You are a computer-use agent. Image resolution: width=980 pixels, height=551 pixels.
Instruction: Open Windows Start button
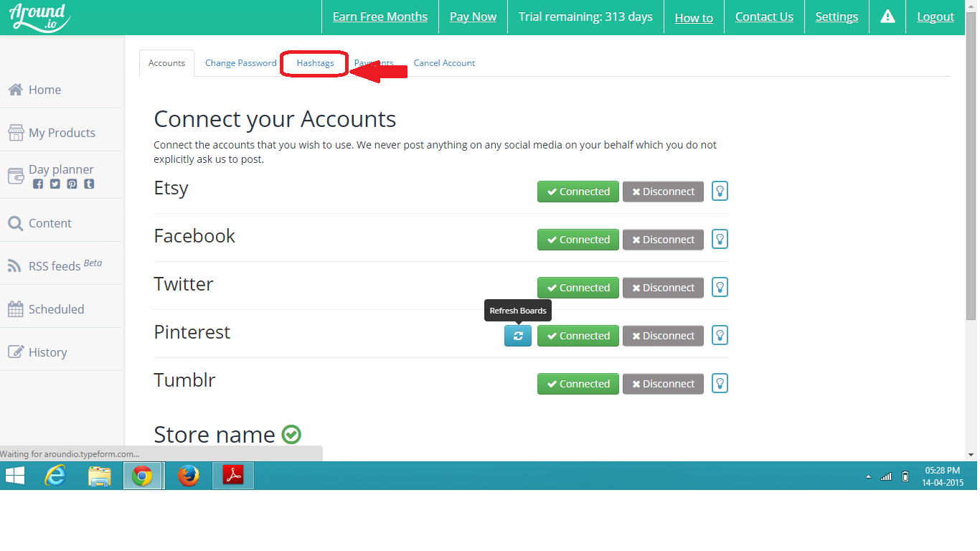click(14, 476)
